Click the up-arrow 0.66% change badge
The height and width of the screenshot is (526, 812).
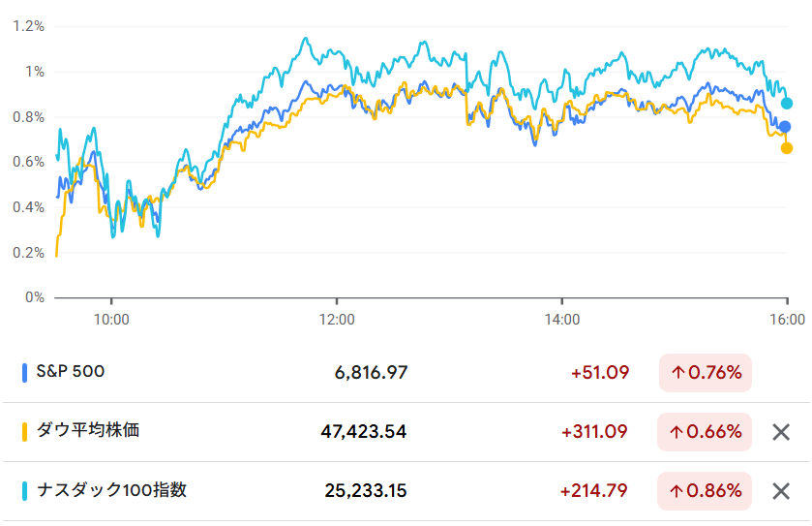point(706,432)
